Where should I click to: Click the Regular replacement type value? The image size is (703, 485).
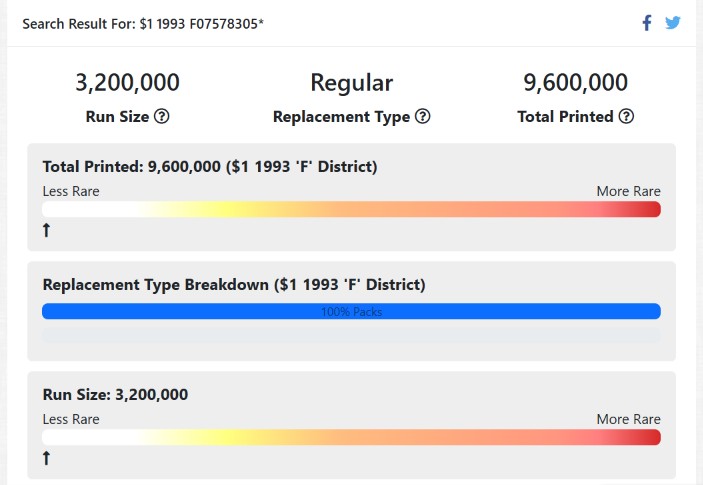pos(352,83)
